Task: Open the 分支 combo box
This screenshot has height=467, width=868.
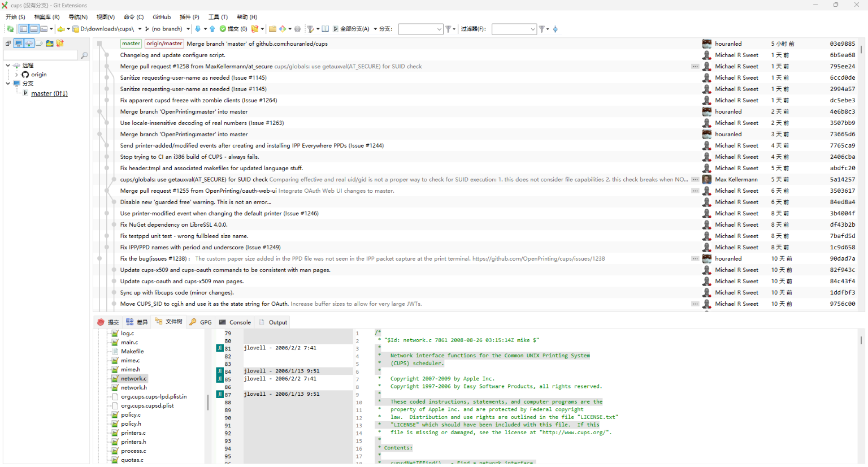Action: [420, 29]
